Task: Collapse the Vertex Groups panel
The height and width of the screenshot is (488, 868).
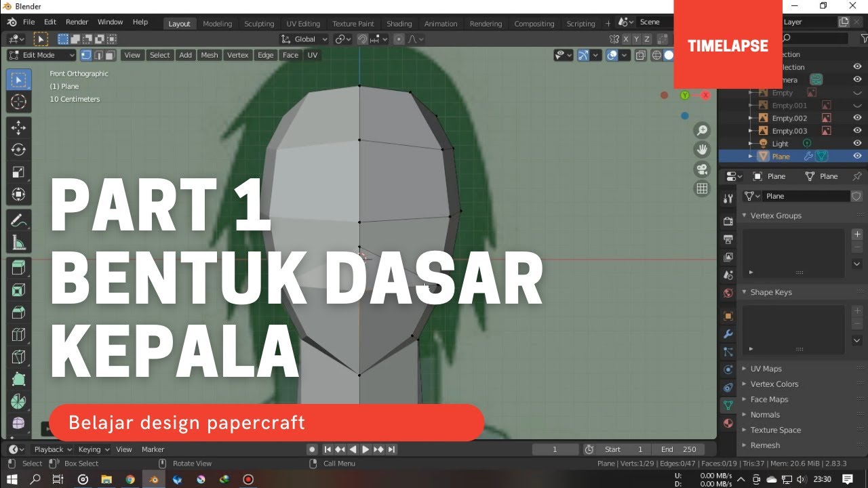Action: coord(744,216)
